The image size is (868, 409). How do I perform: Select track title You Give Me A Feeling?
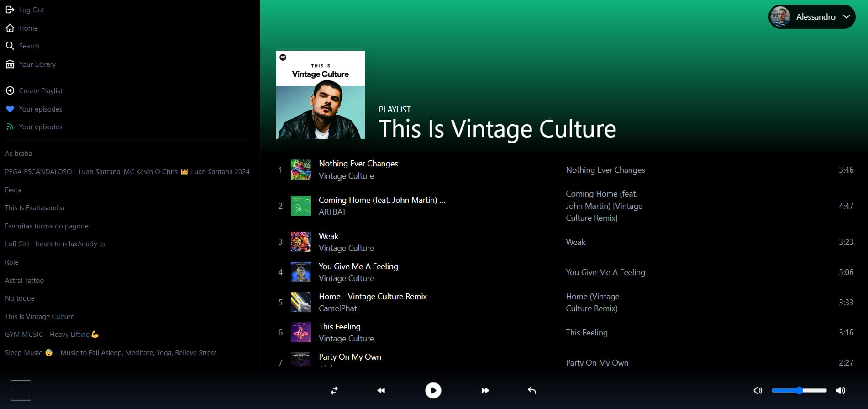pos(358,266)
